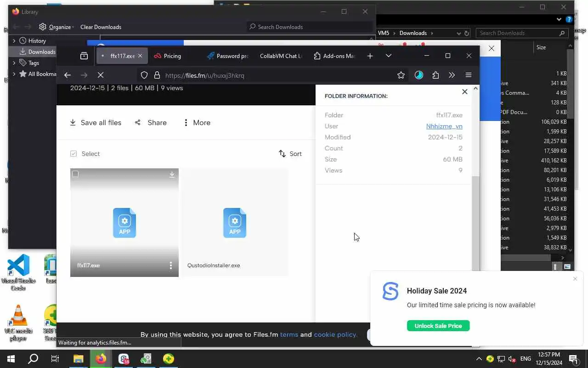Image resolution: width=588 pixels, height=368 pixels.
Task: Switch to the CollabVM Chat tab
Action: click(x=280, y=56)
